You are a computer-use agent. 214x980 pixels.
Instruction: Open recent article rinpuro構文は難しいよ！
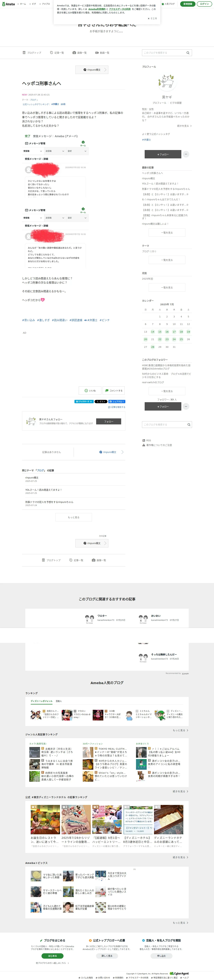(x=155, y=224)
